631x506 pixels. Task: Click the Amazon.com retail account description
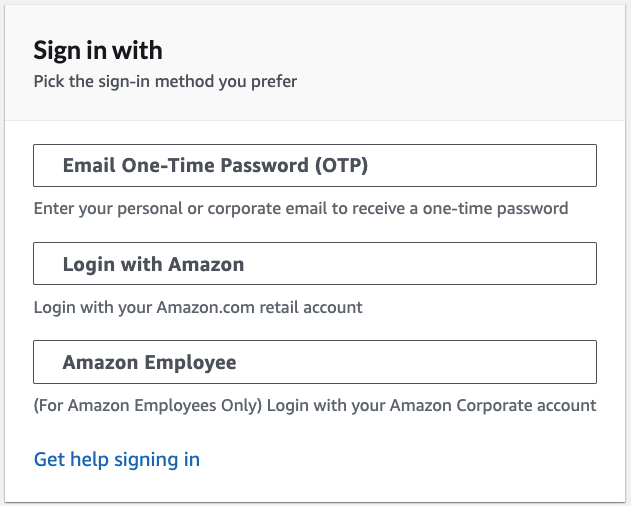pyautogui.click(x=198, y=307)
